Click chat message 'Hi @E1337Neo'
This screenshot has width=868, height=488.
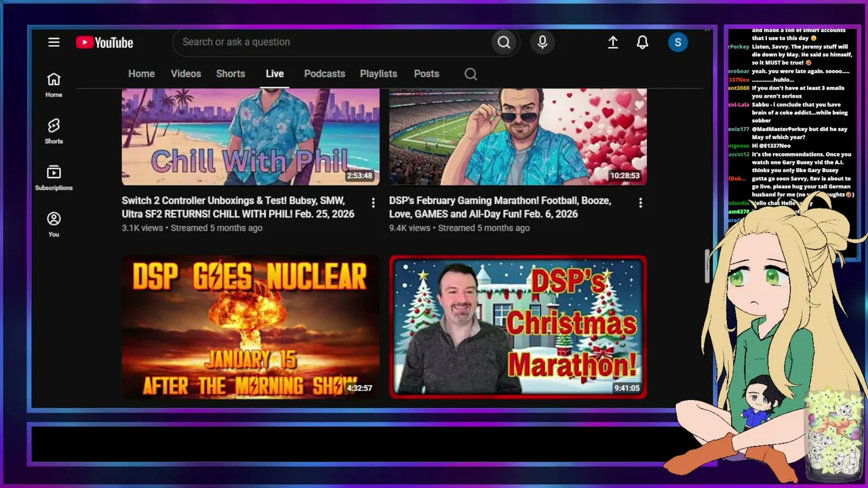click(771, 146)
